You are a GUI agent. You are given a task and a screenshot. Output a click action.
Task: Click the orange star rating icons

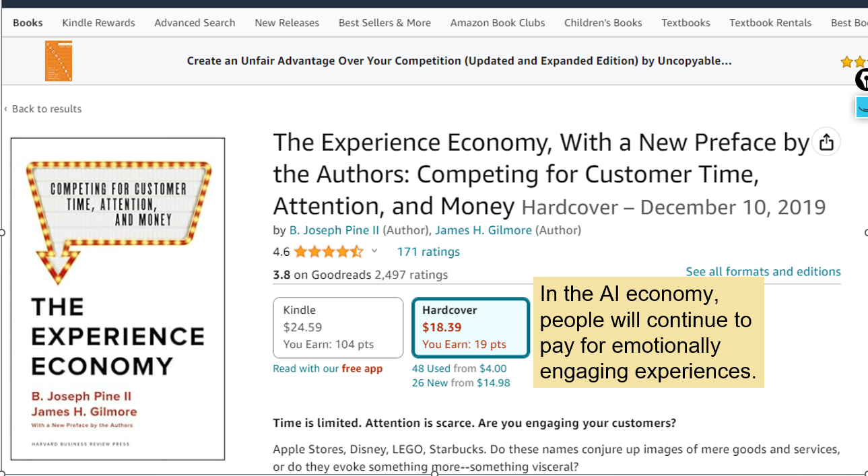coord(328,252)
